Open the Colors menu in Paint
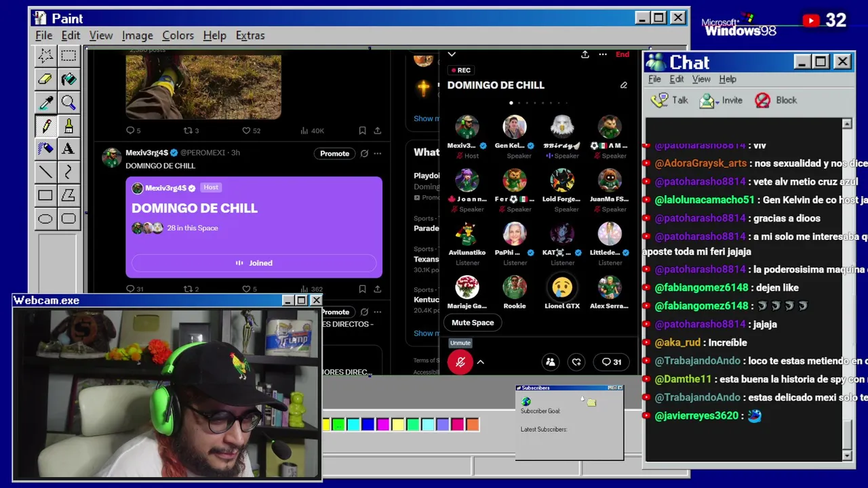 (178, 35)
